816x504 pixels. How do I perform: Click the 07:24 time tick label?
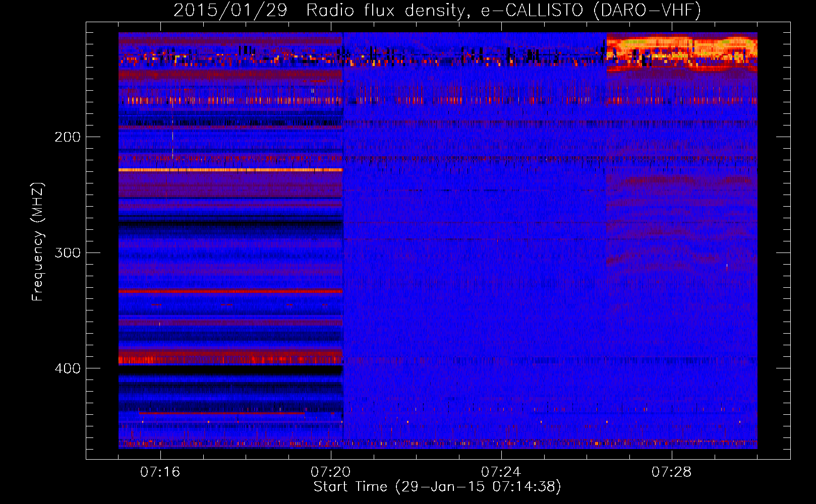pyautogui.click(x=501, y=472)
